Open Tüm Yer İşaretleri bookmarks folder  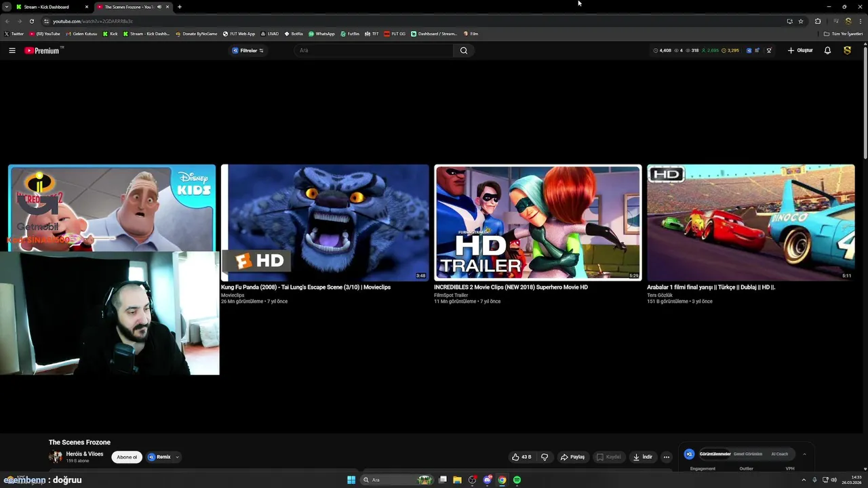point(843,33)
